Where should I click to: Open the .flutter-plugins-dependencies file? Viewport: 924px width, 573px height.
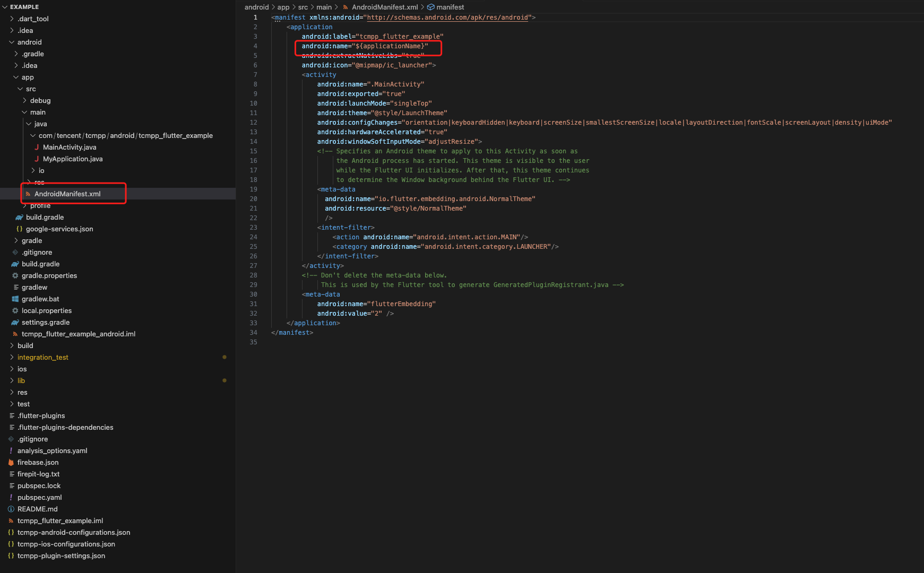coord(65,427)
